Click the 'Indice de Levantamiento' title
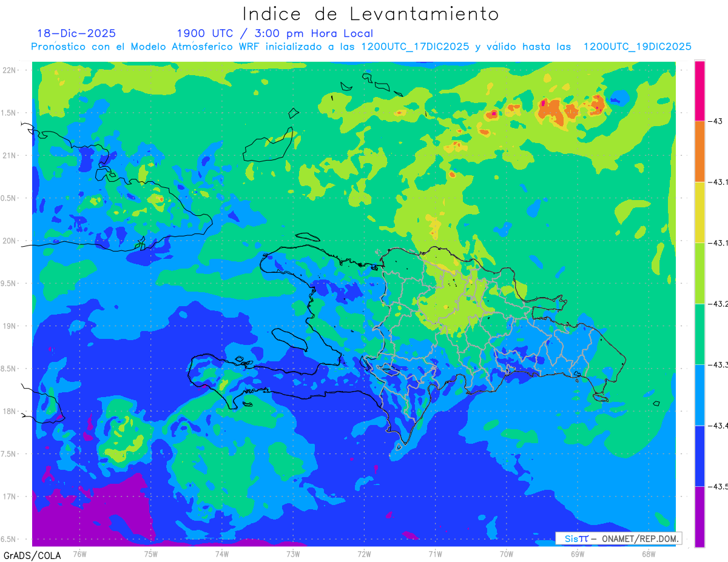The image size is (728, 562). click(370, 13)
